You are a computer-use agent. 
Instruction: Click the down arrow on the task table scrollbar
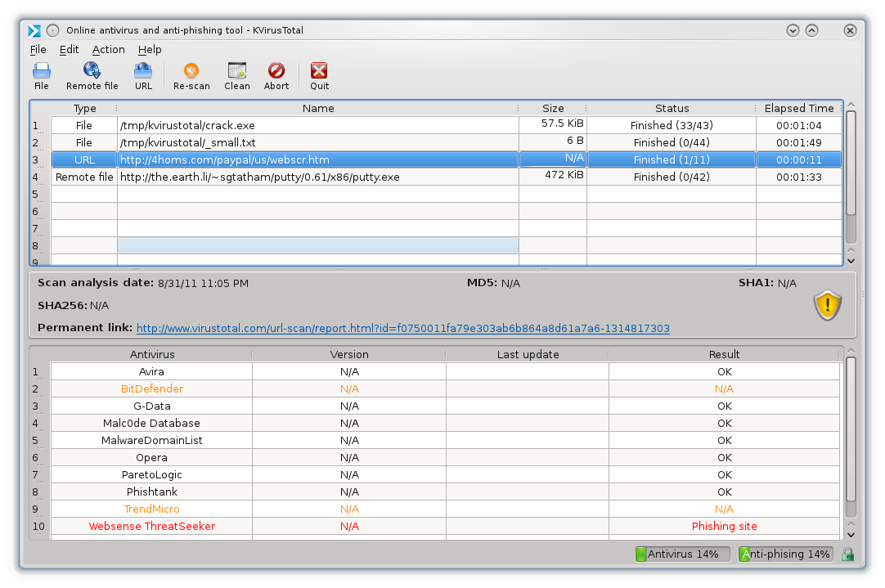(851, 261)
